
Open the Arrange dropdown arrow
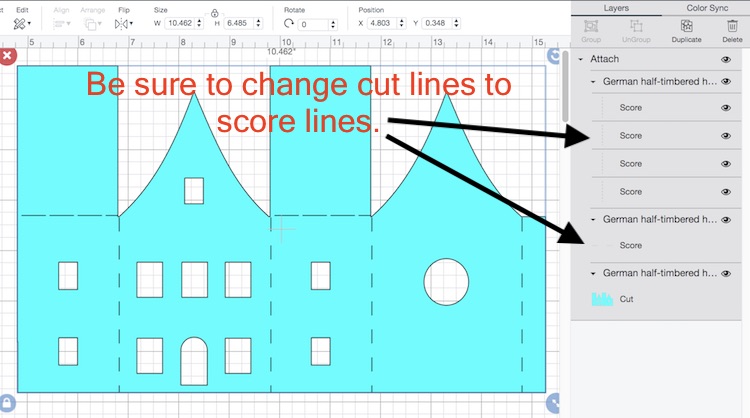(99, 23)
